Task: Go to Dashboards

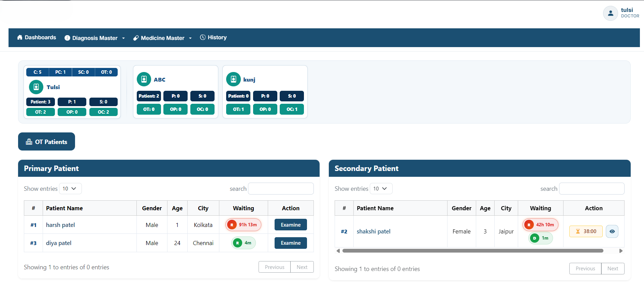Action: 36,38
